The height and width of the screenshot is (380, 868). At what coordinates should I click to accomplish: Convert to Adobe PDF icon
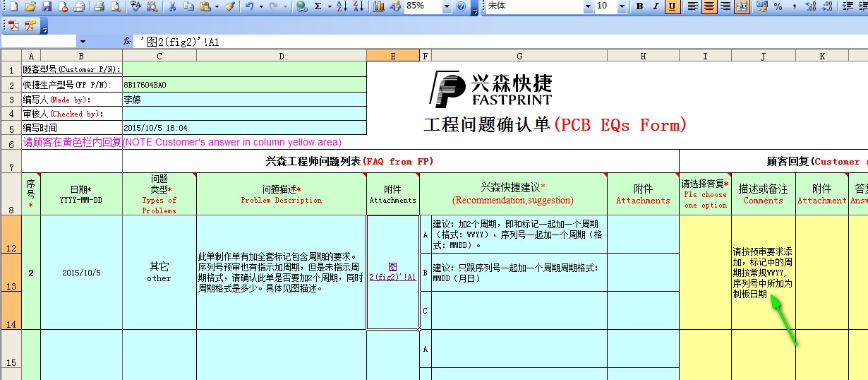(13, 26)
